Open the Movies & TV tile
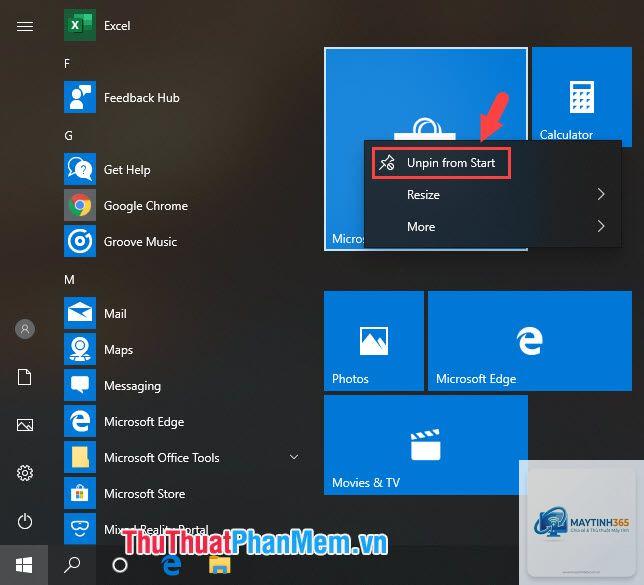This screenshot has height=585, width=644. tap(426, 445)
